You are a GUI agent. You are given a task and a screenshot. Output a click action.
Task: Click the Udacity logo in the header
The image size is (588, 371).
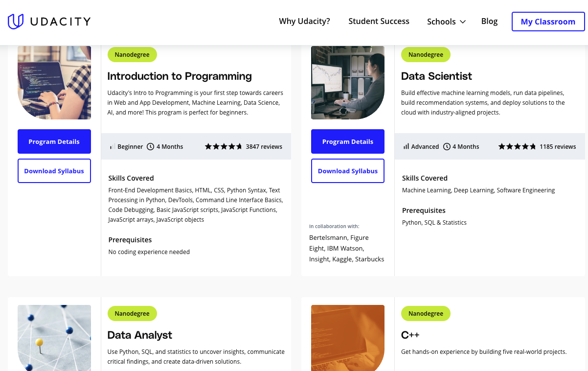point(48,21)
